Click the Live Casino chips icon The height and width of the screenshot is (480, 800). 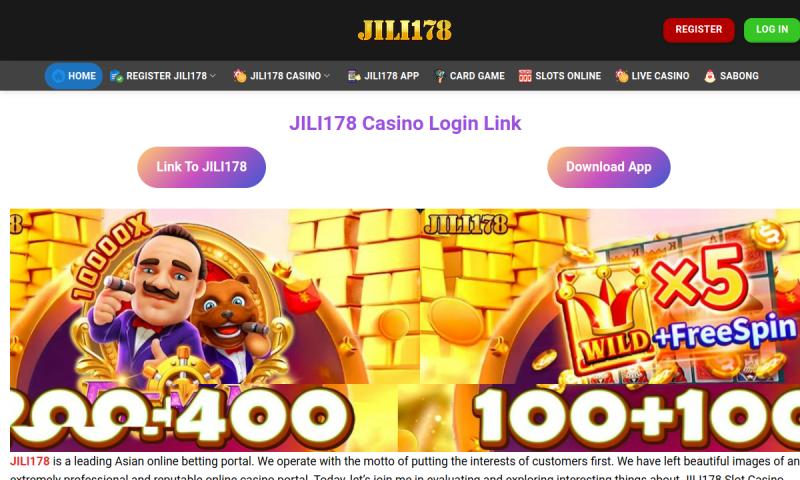coord(621,76)
